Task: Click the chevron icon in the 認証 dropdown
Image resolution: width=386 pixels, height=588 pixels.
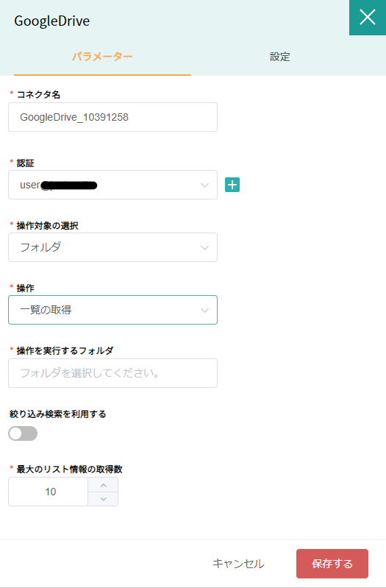Action: pos(204,185)
